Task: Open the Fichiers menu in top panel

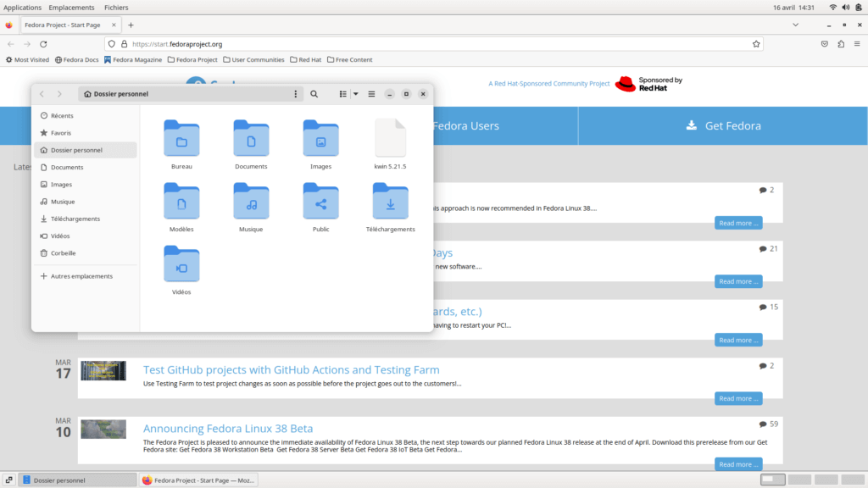Action: [116, 7]
